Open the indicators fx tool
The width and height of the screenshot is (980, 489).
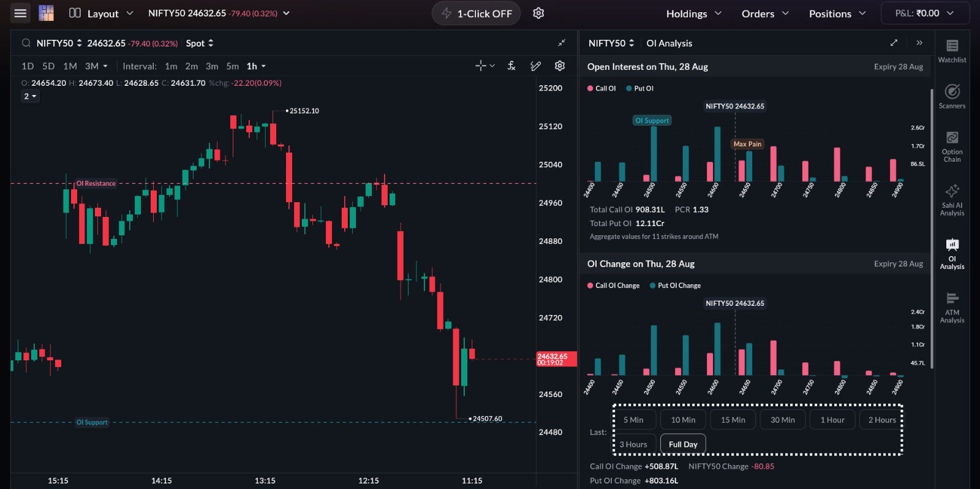pyautogui.click(x=511, y=66)
